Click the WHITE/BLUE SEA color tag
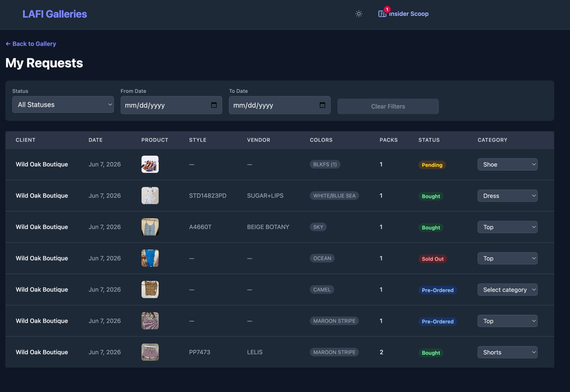Screen dimensions: 570x392 (x=334, y=196)
